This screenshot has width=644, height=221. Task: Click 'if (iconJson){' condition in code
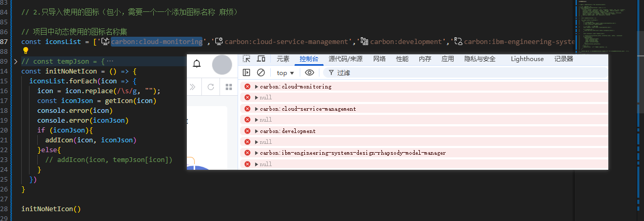tap(65, 130)
